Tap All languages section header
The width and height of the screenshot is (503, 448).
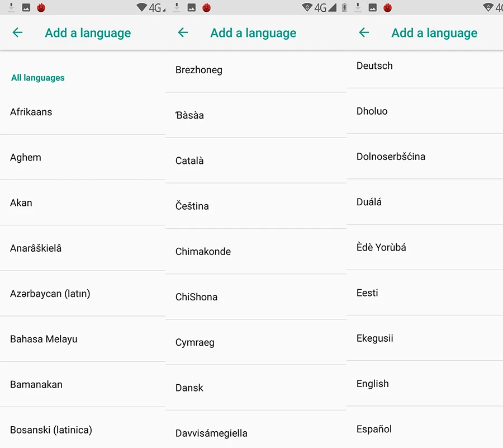tap(38, 78)
